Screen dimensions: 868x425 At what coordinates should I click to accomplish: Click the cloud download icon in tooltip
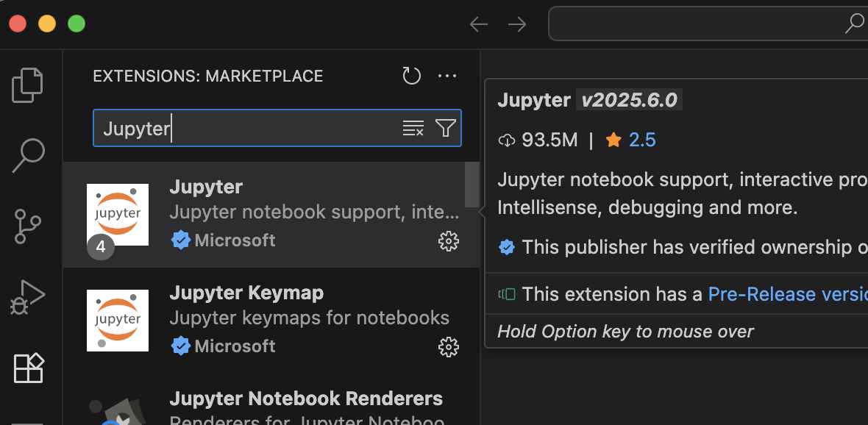click(x=507, y=140)
